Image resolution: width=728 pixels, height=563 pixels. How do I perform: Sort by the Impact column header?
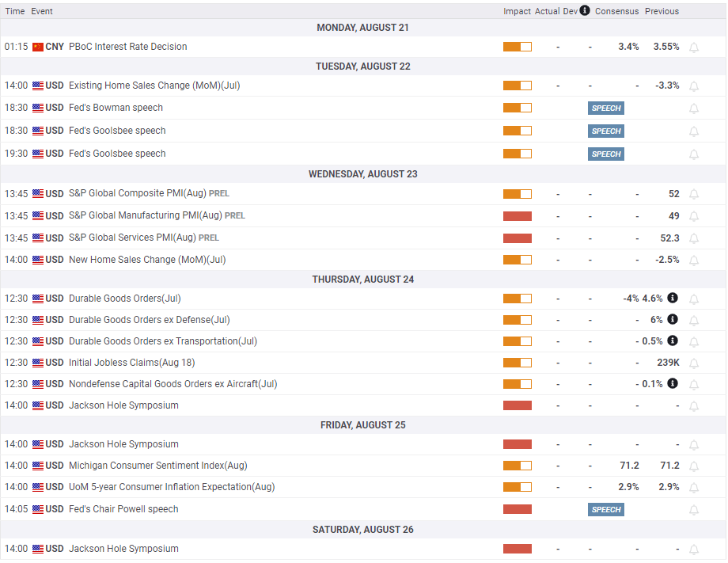click(x=517, y=11)
